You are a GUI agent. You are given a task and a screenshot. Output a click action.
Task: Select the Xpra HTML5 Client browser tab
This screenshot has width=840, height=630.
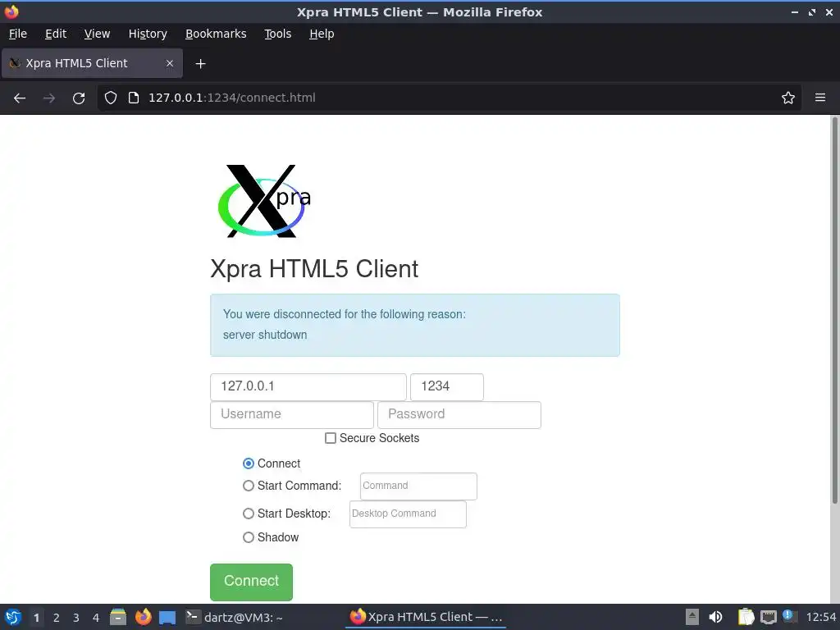point(92,63)
